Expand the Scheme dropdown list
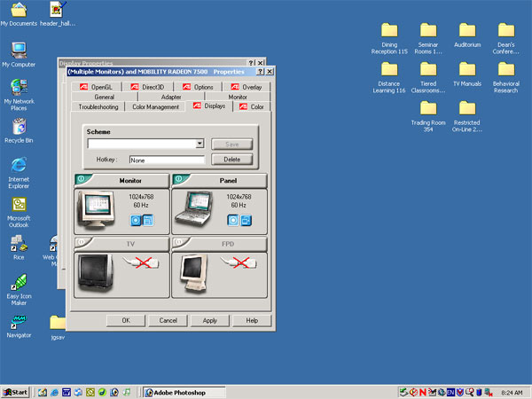532x399 pixels. (199, 143)
